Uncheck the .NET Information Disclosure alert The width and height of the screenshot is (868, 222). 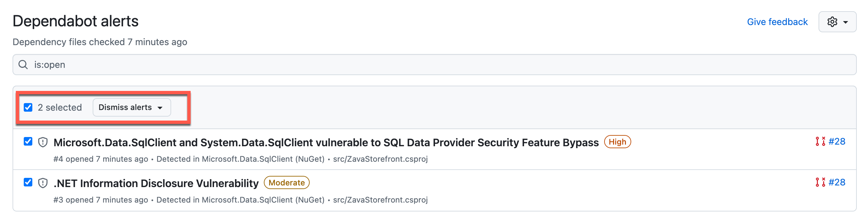tap(28, 183)
